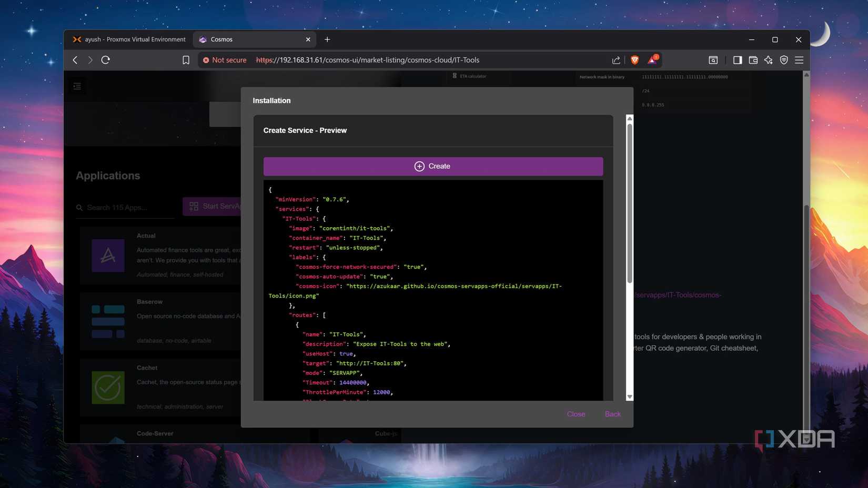868x488 pixels.
Task: Reload the current page
Action: [106, 60]
